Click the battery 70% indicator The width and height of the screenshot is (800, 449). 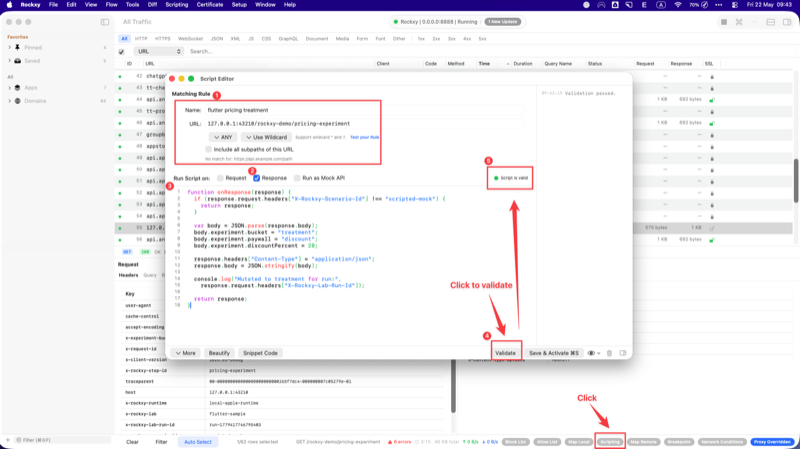tap(698, 5)
